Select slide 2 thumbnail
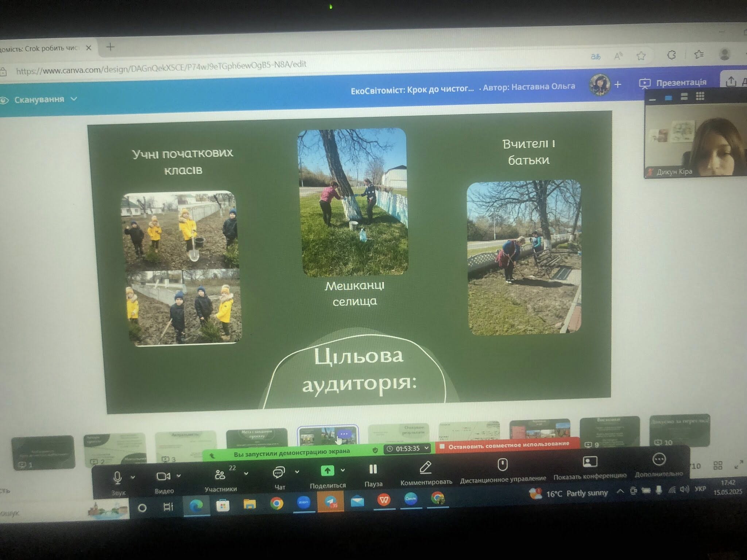Viewport: 747px width, 560px height. pos(115,450)
